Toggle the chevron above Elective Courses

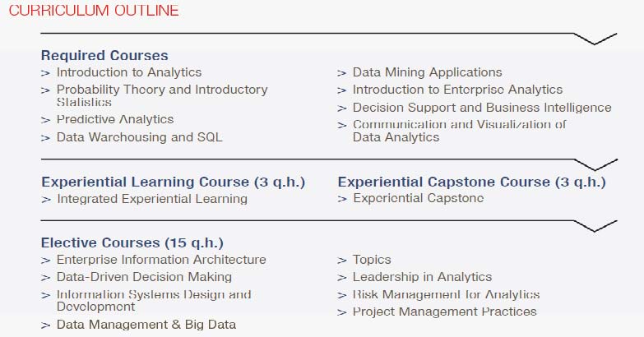pos(594,225)
